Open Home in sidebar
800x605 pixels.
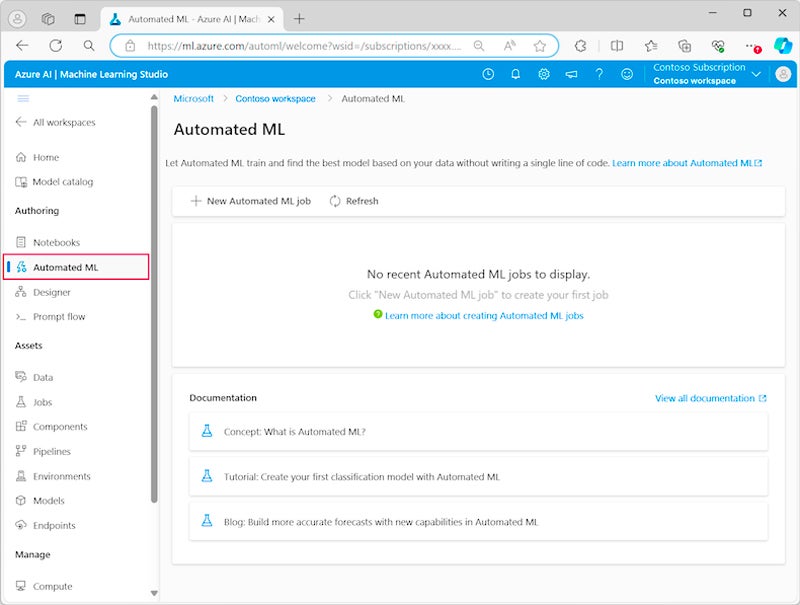pos(38,157)
